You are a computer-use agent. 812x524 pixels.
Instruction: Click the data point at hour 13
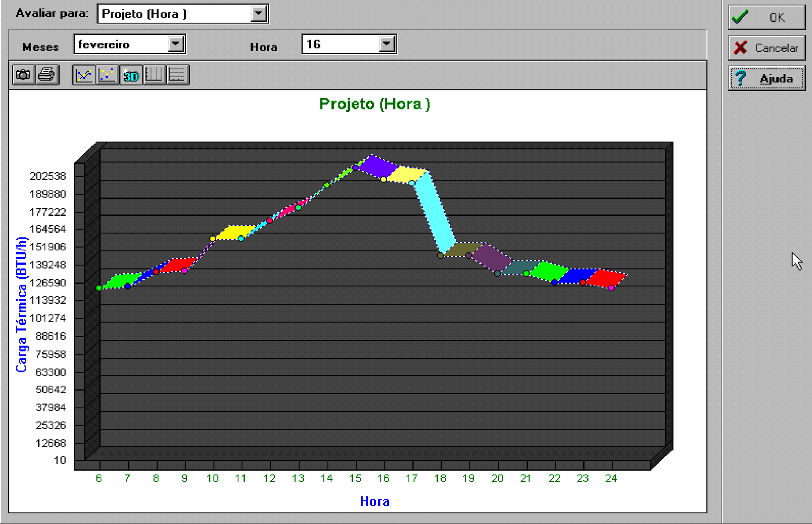coord(298,208)
